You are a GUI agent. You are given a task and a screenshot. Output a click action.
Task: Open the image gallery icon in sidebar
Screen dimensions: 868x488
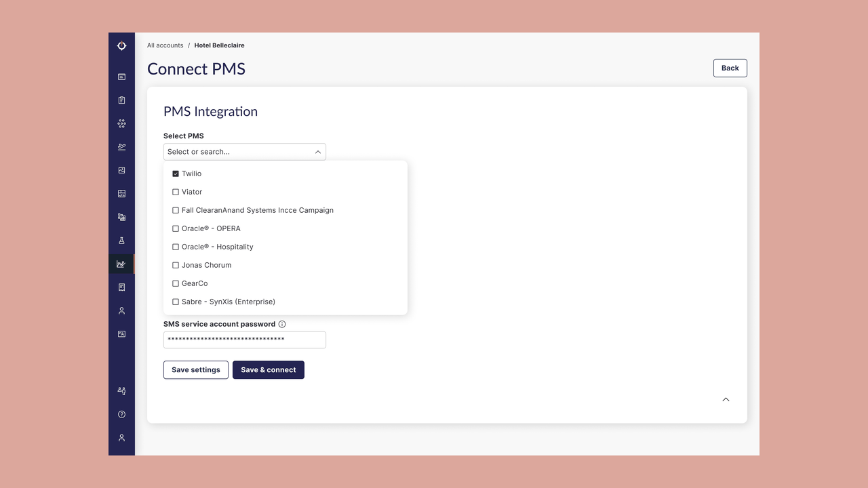[x=121, y=170]
